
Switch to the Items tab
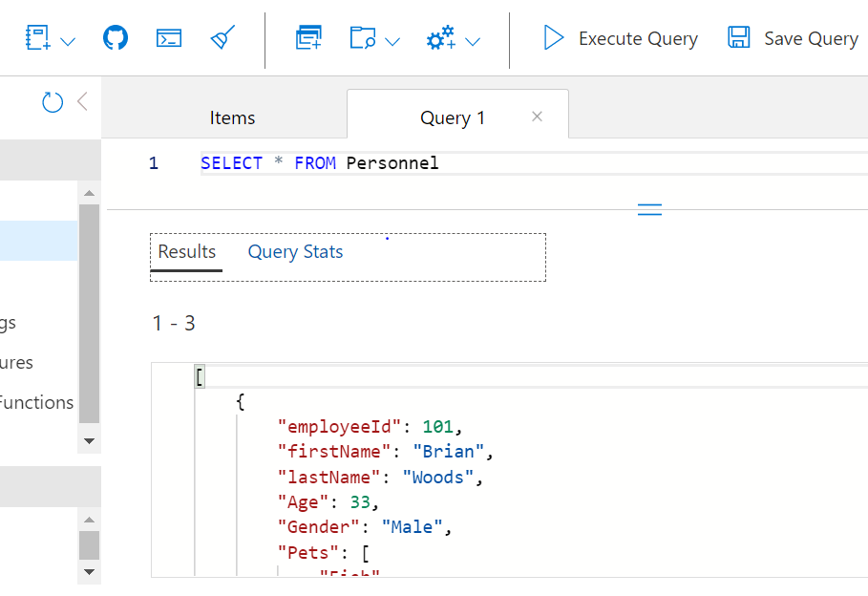[x=232, y=117]
